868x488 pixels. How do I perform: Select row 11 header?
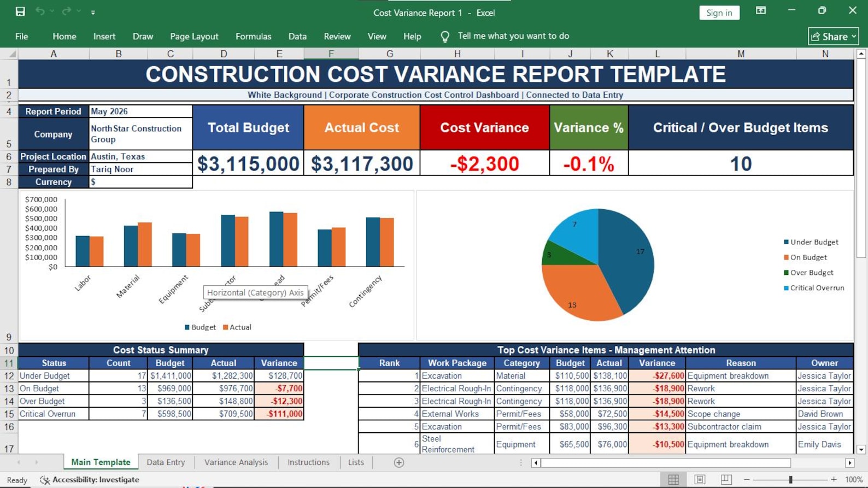tap(9, 363)
